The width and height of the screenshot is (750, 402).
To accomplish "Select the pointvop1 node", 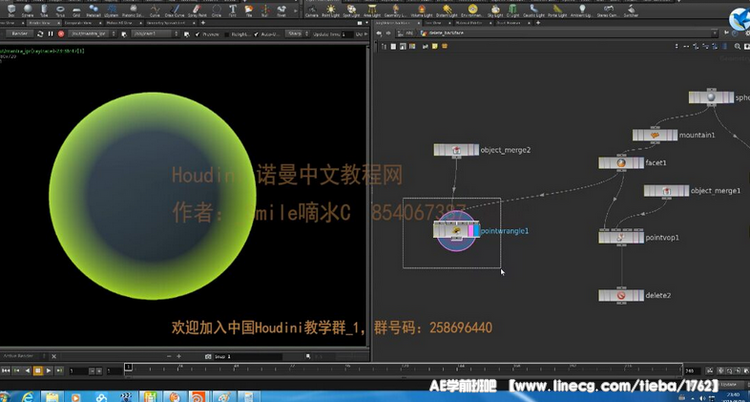I will [621, 237].
